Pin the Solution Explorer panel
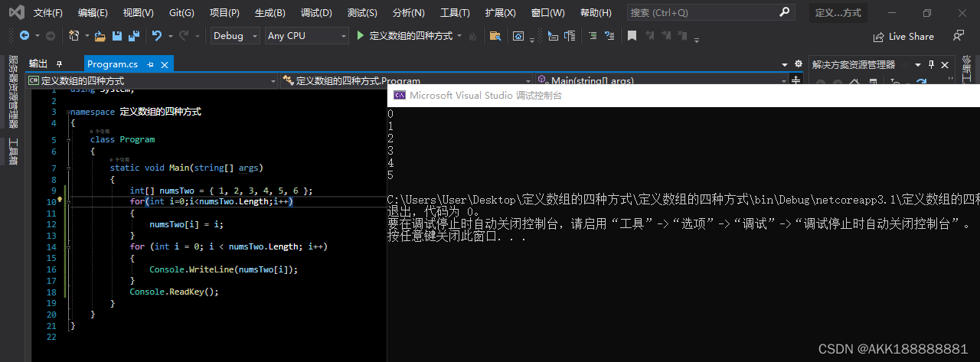This screenshot has width=980, height=362. coord(931,64)
